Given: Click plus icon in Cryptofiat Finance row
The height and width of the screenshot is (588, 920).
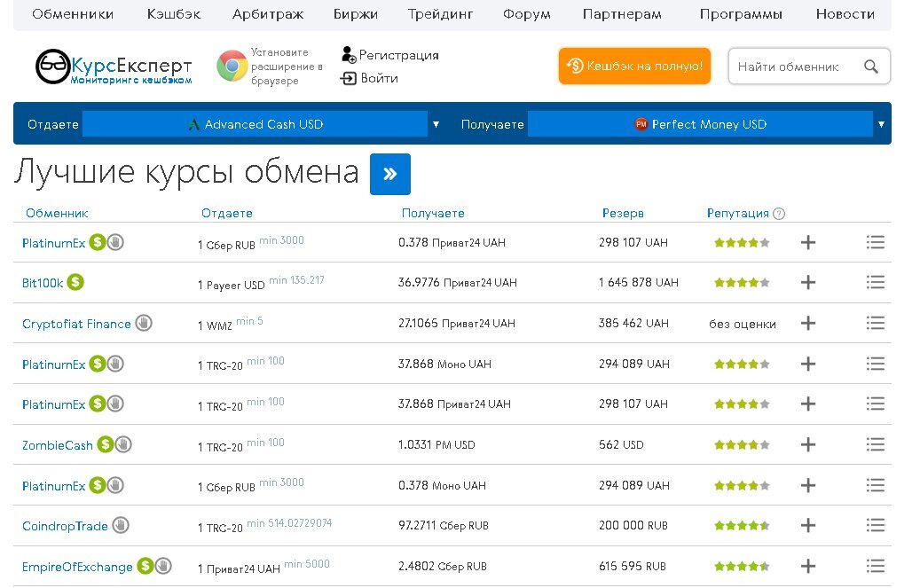Looking at the screenshot, I should tap(808, 323).
